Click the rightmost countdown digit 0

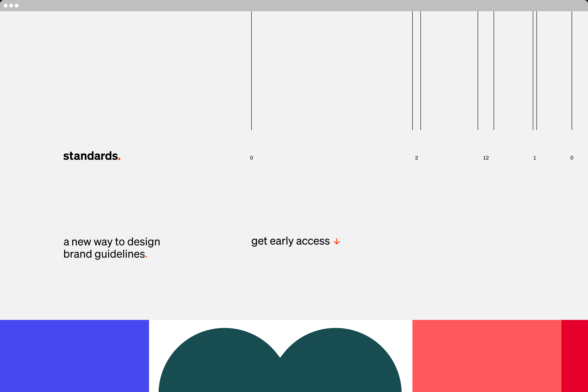572,158
